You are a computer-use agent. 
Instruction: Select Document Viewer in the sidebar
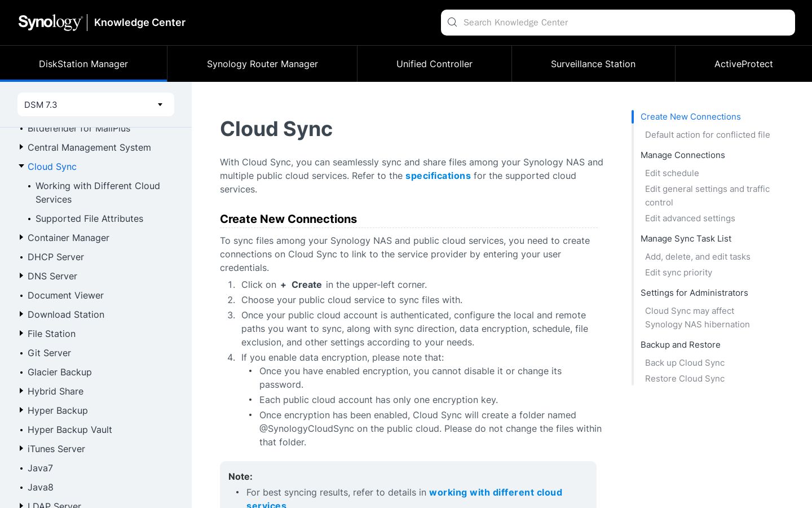(x=65, y=295)
